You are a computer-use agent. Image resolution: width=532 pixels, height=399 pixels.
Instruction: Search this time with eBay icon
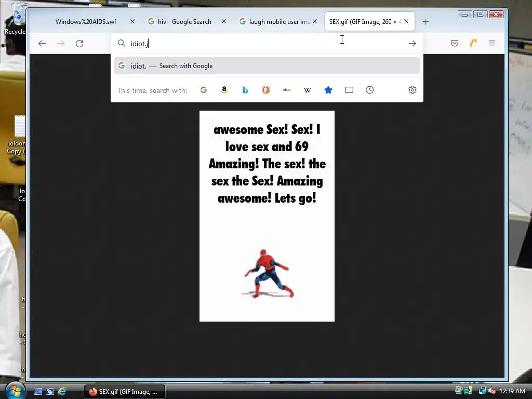point(287,90)
